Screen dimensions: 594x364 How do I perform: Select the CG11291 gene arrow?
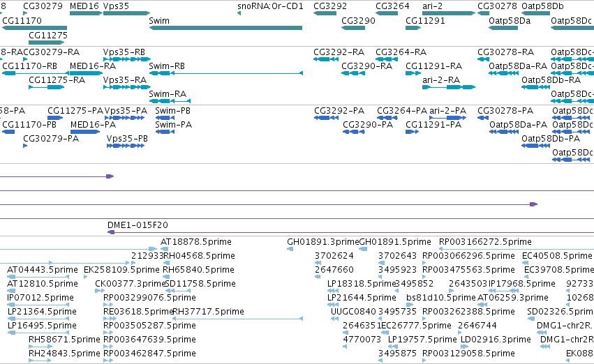(413, 28)
